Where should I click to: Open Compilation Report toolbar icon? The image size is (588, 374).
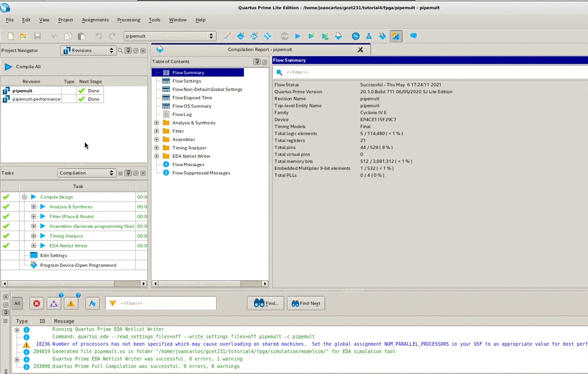(338, 36)
